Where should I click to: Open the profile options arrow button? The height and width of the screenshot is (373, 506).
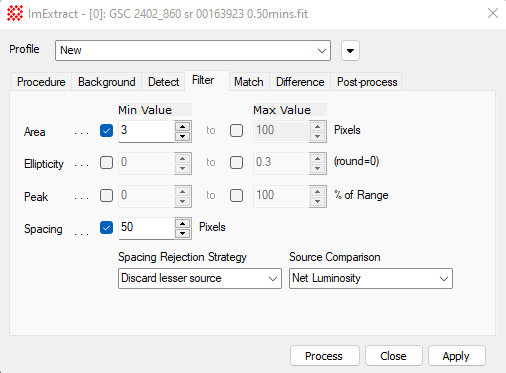(350, 51)
